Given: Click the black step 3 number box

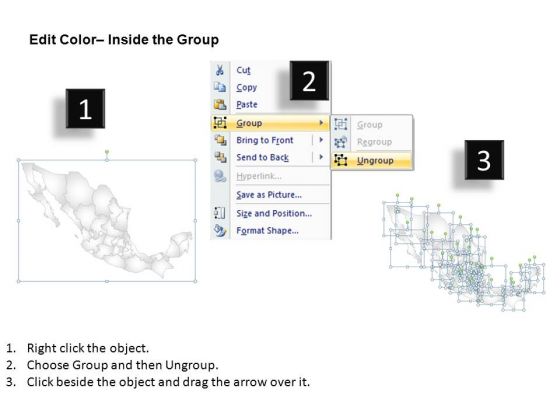Looking at the screenshot, I should [x=484, y=160].
